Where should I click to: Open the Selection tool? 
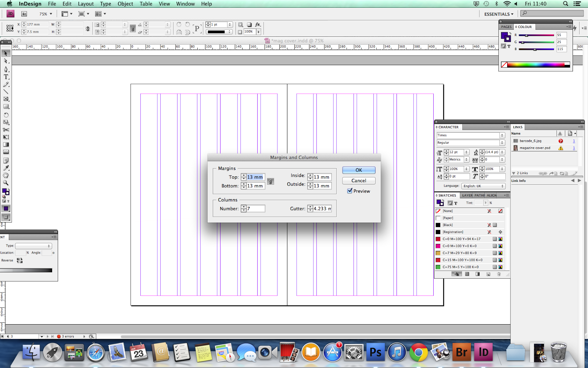[6, 53]
